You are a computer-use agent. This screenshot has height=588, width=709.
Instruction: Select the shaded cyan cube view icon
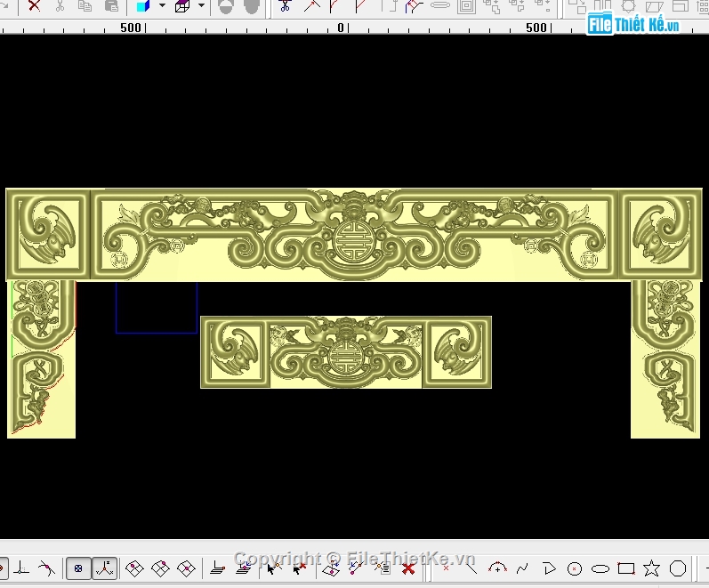[142, 5]
